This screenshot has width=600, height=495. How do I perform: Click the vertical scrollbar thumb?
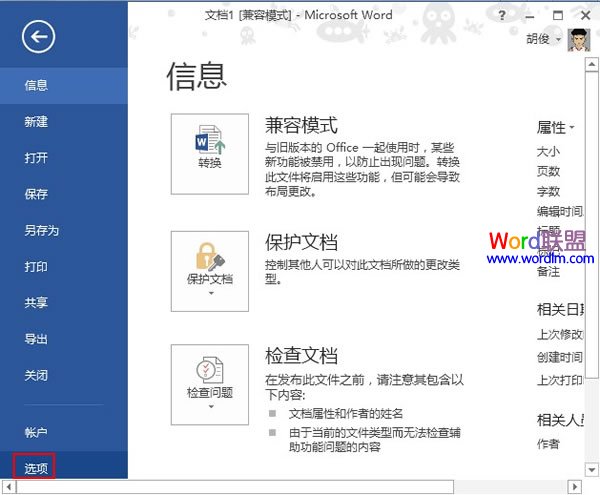[592, 225]
